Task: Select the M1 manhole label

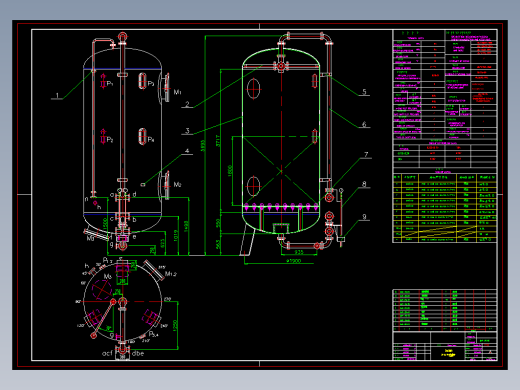Action: (x=177, y=91)
